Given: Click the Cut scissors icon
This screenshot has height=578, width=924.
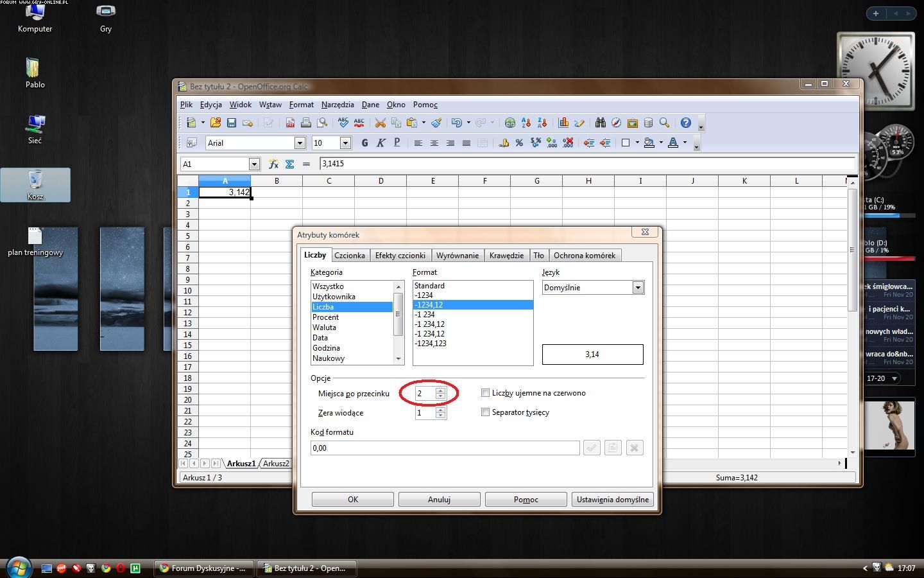Looking at the screenshot, I should click(x=380, y=123).
